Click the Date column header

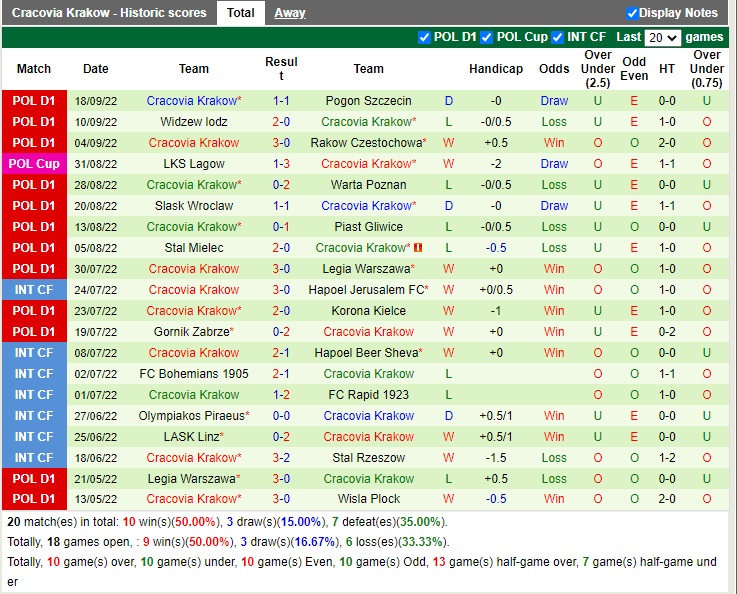[x=95, y=69]
